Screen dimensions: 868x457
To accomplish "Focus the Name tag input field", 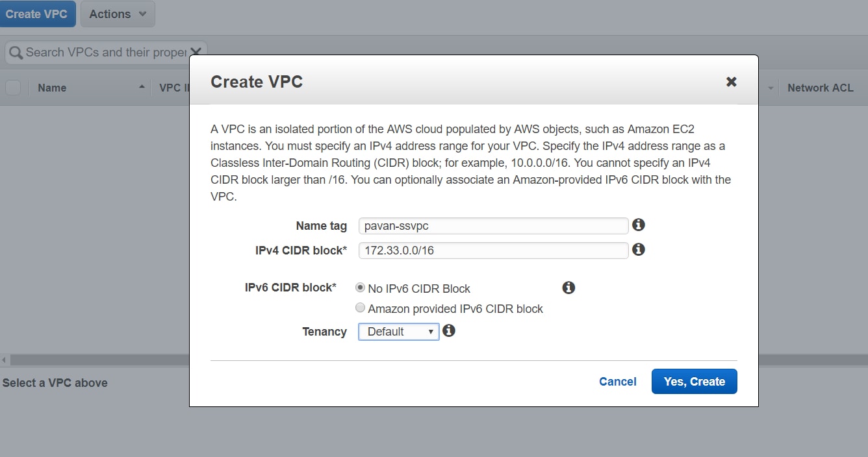I will 492,226.
